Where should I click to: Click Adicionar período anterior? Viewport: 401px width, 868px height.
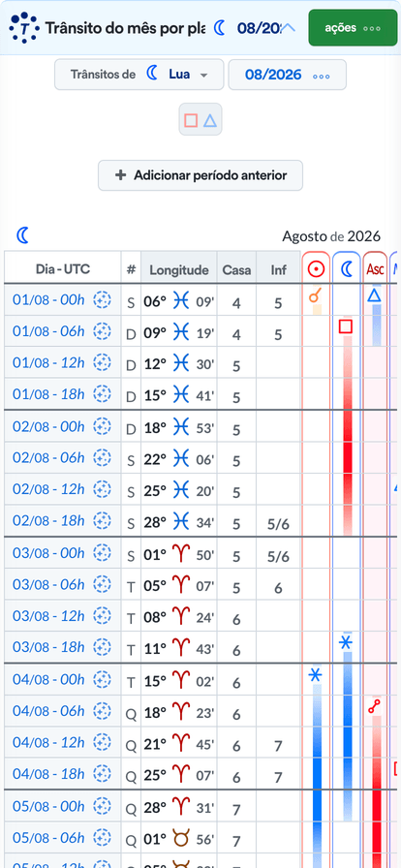tap(200, 175)
